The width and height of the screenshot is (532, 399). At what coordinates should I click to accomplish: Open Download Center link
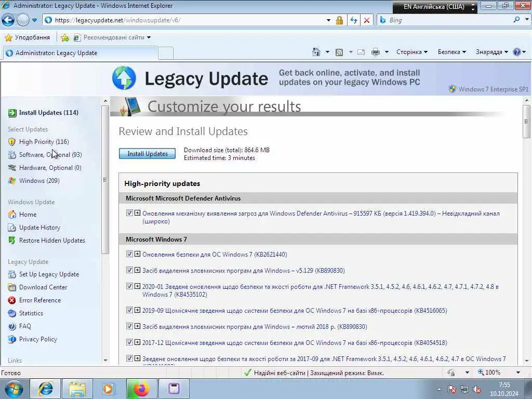coord(43,287)
